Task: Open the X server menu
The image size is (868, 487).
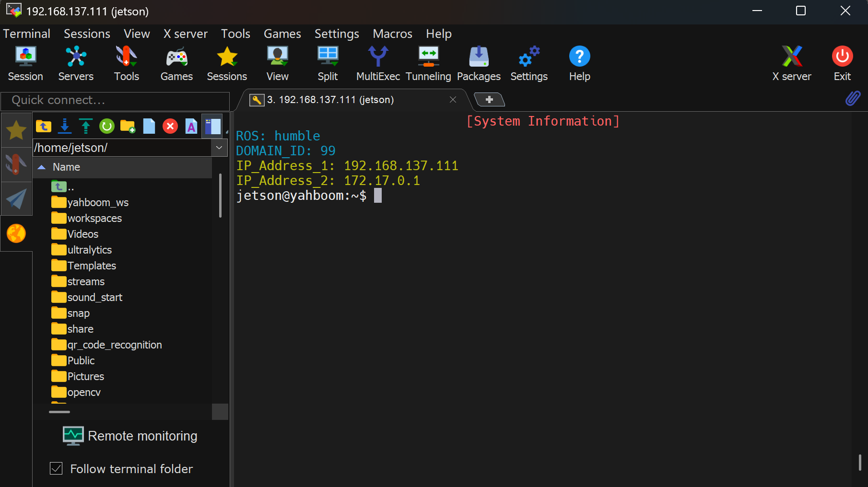Action: (x=185, y=34)
